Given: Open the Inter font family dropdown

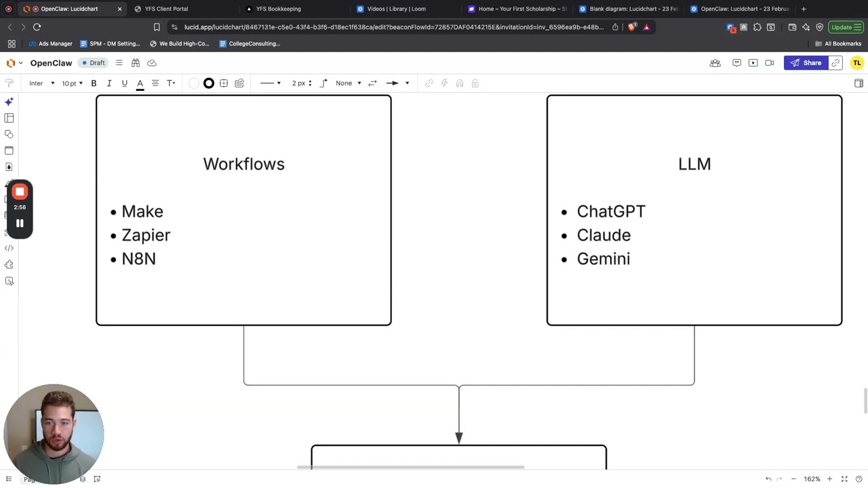Looking at the screenshot, I should click(x=41, y=83).
